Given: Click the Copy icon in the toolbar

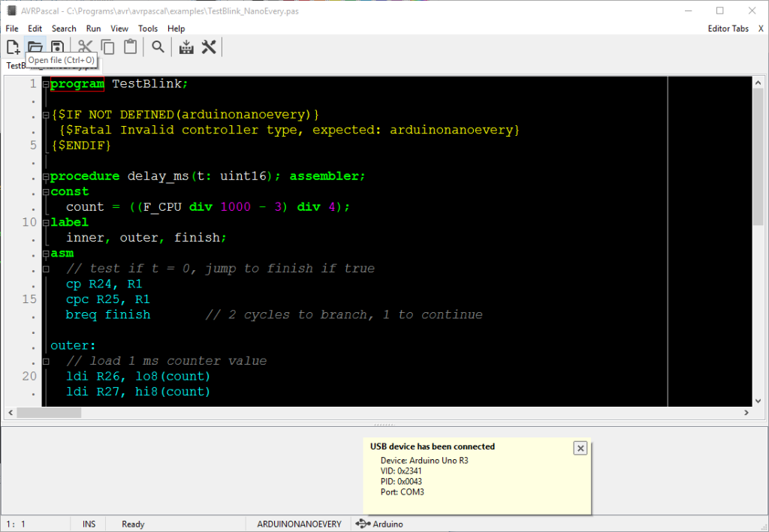Looking at the screenshot, I should (x=108, y=47).
